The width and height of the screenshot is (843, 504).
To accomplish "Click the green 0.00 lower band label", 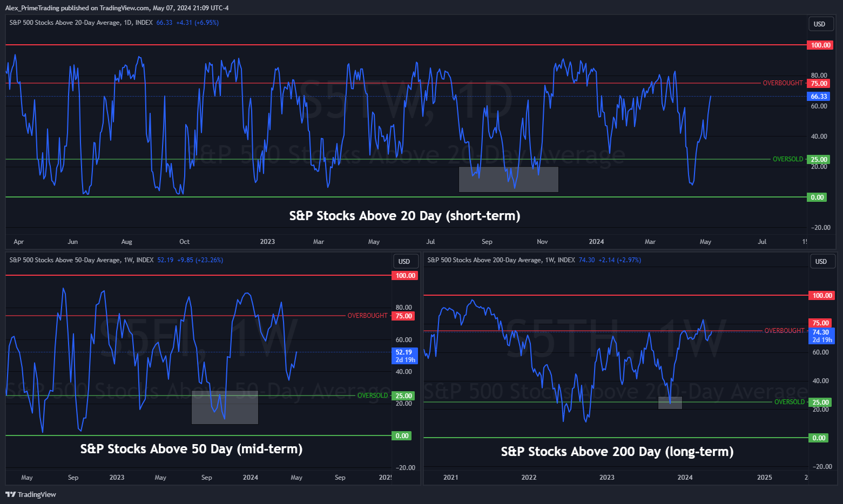I will (817, 197).
